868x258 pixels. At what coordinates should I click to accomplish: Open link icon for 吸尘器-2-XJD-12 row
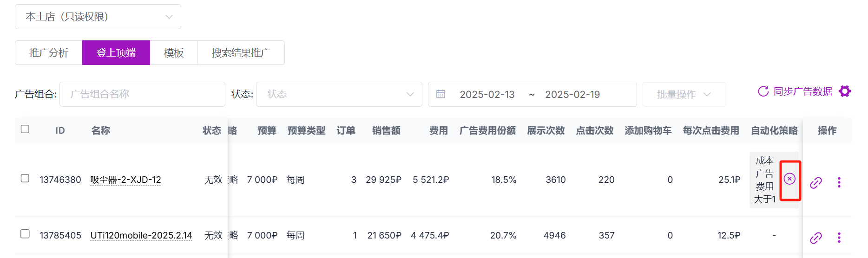tap(816, 182)
